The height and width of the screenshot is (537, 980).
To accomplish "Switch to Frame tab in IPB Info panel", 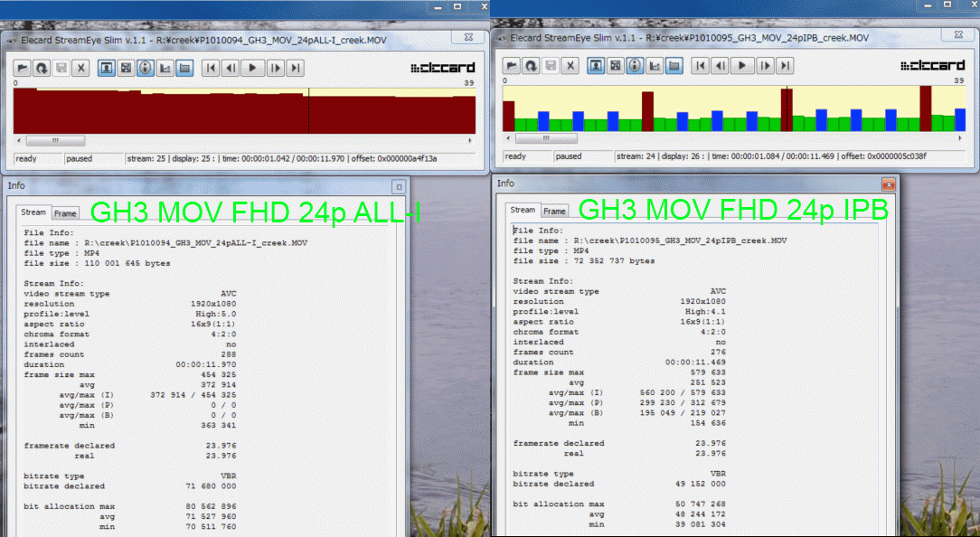I will pyautogui.click(x=554, y=211).
